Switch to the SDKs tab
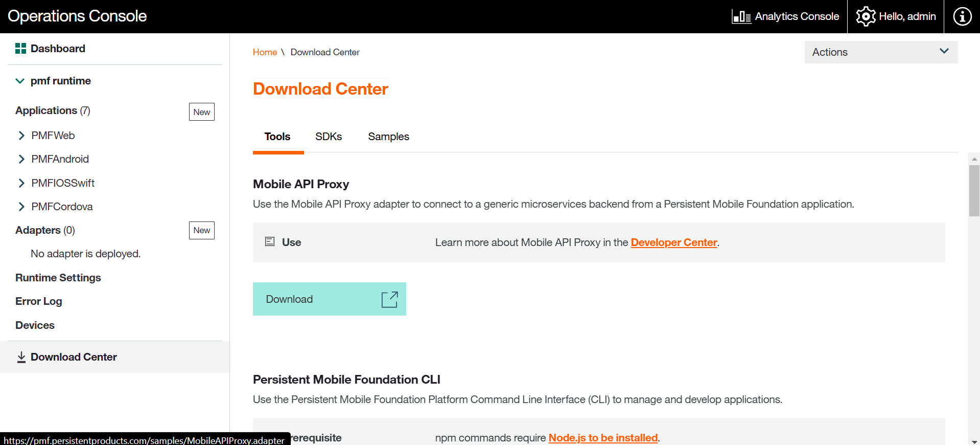 (329, 137)
